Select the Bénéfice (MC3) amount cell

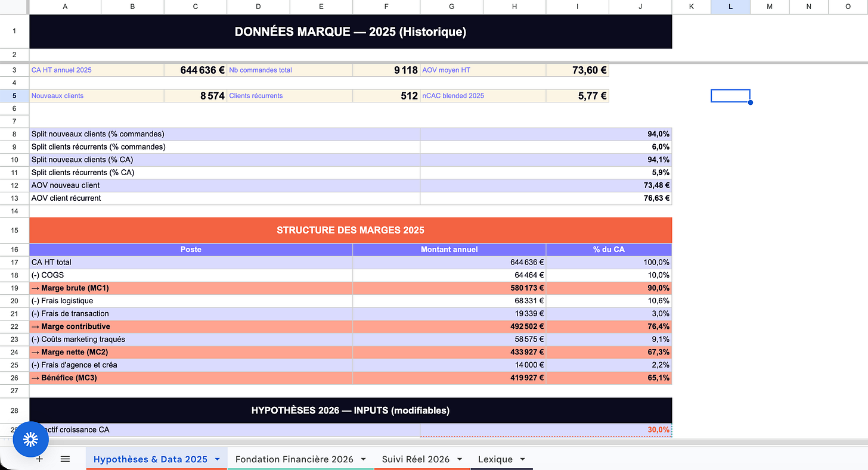point(449,378)
